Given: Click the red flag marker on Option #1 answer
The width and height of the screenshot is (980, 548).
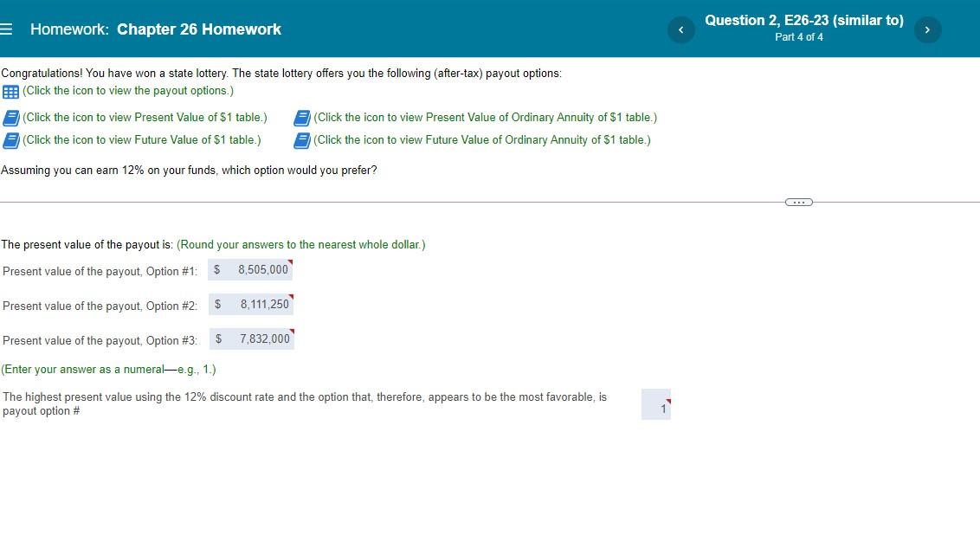Looking at the screenshot, I should click(x=290, y=261).
